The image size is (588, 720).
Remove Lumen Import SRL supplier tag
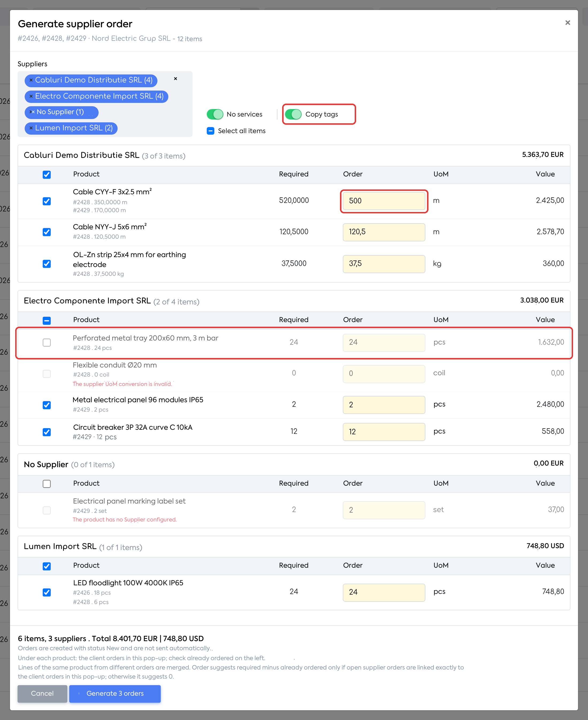click(31, 128)
